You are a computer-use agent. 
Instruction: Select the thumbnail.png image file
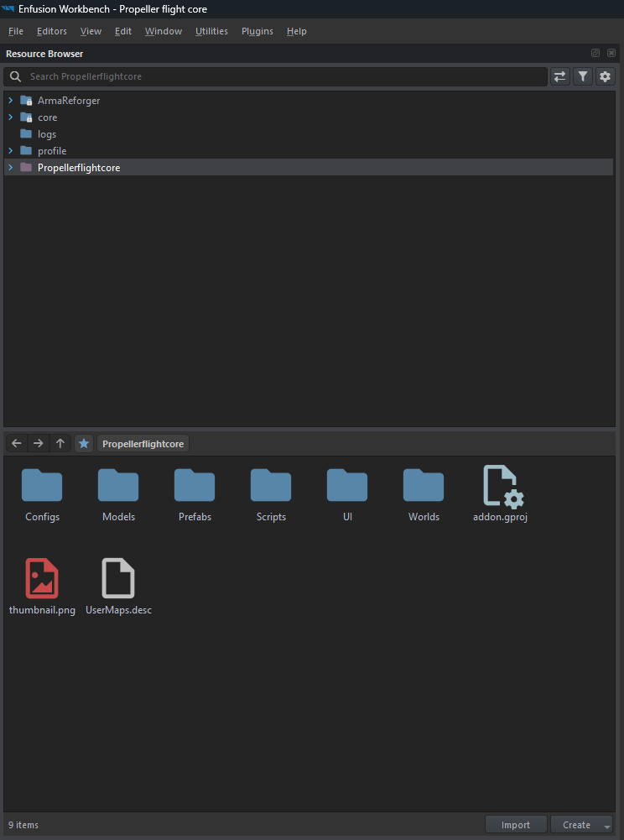pos(42,587)
